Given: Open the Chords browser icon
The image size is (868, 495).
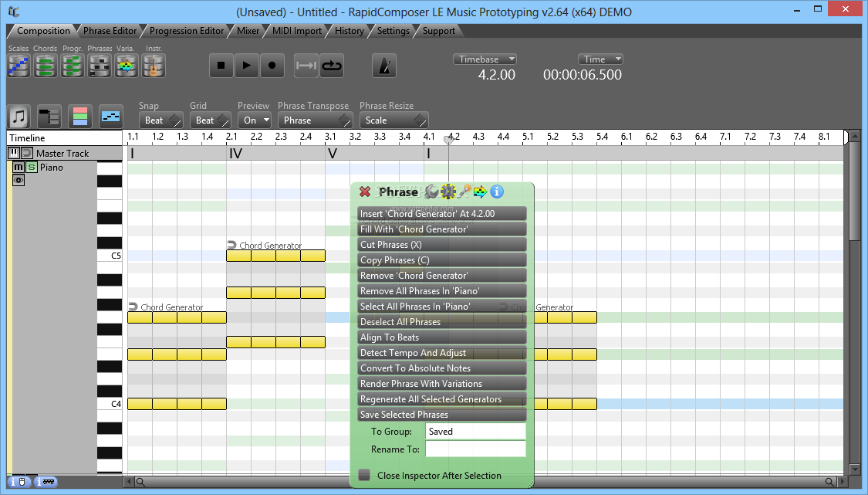Looking at the screenshot, I should (x=46, y=66).
